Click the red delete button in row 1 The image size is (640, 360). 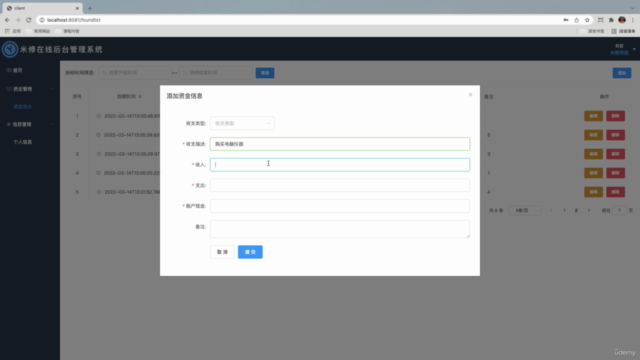pos(616,116)
